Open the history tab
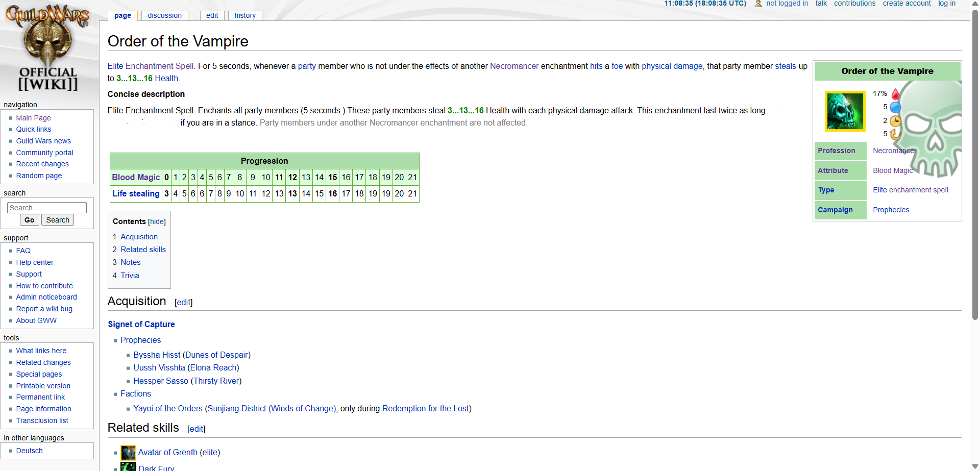The height and width of the screenshot is (471, 980). [245, 15]
